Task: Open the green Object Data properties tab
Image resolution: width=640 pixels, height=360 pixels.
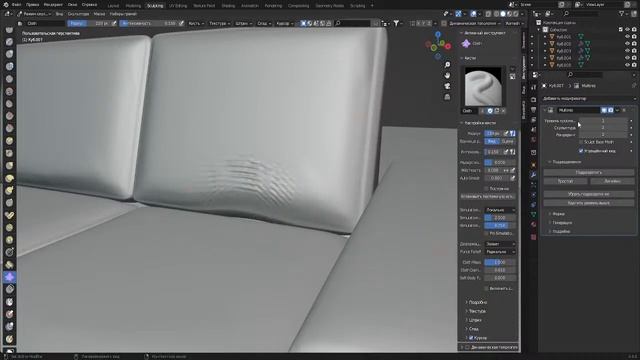Action: (x=533, y=214)
